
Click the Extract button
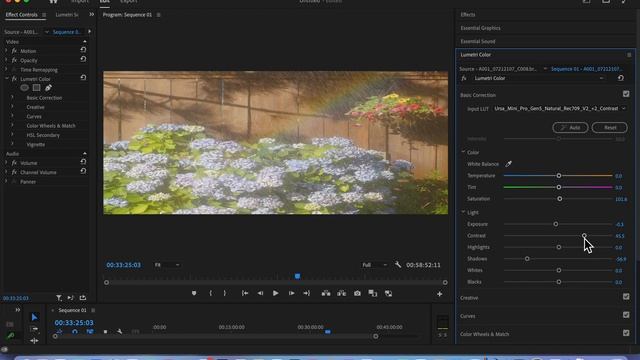click(x=342, y=293)
